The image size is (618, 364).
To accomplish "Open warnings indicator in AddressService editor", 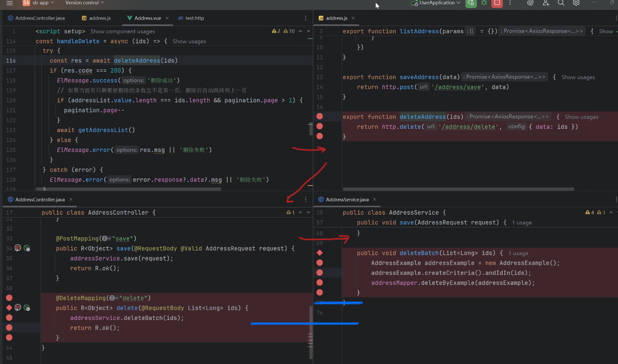I will (595, 212).
